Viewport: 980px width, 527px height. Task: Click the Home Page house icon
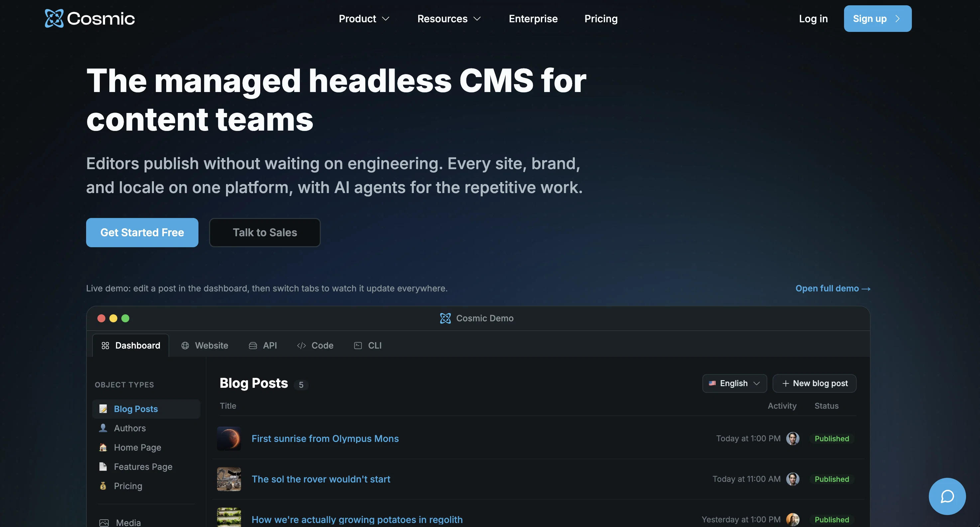pyautogui.click(x=103, y=447)
